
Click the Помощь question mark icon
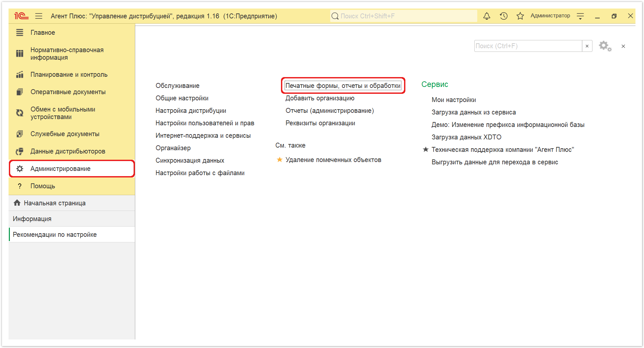pos(20,186)
